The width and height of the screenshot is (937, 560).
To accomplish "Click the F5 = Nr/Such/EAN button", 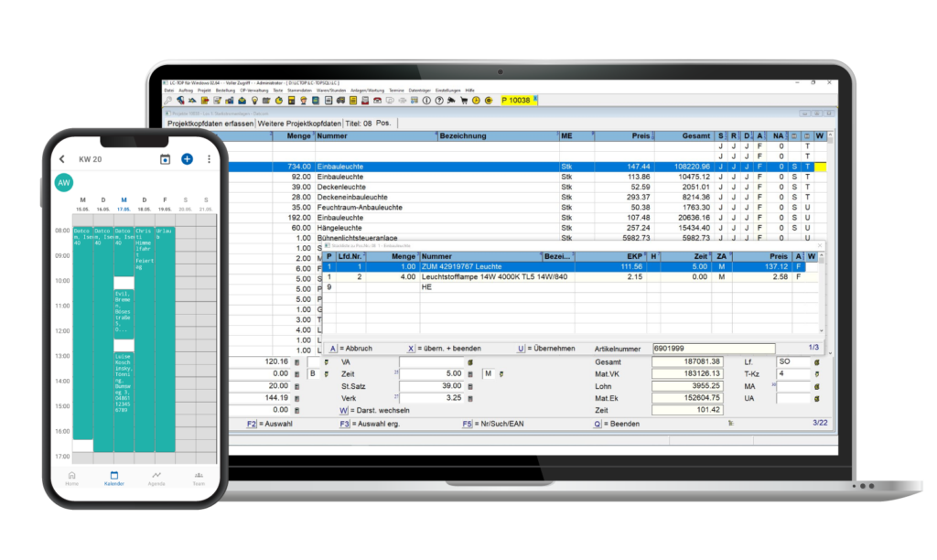I will click(493, 424).
